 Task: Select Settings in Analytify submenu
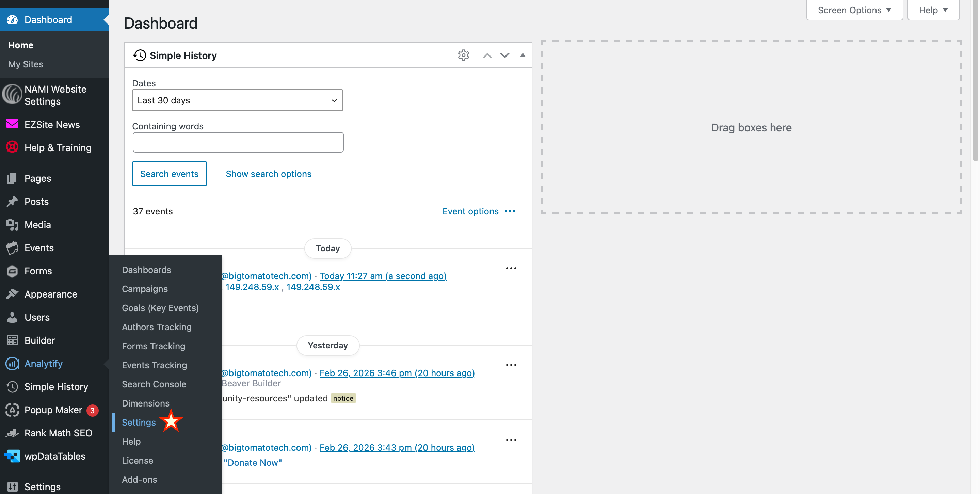139,422
